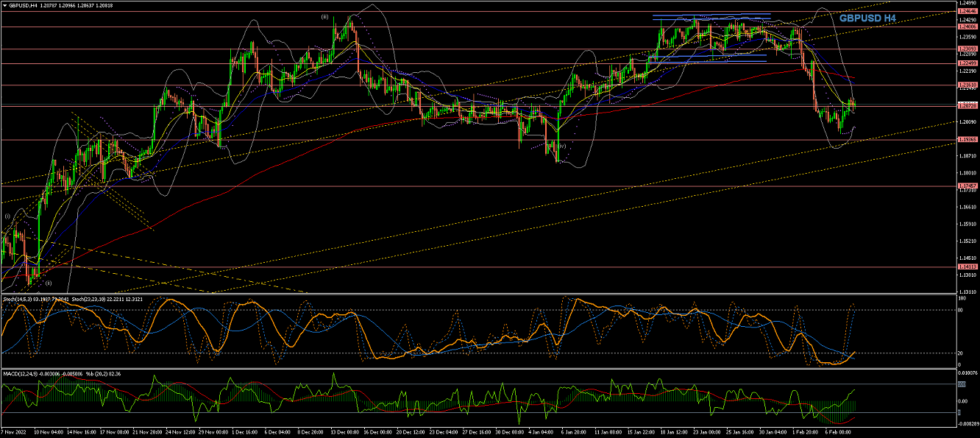Viewport: 980px width, 438px height.
Task: Click the 1 Dec 16:00 time label
Action: (244, 434)
